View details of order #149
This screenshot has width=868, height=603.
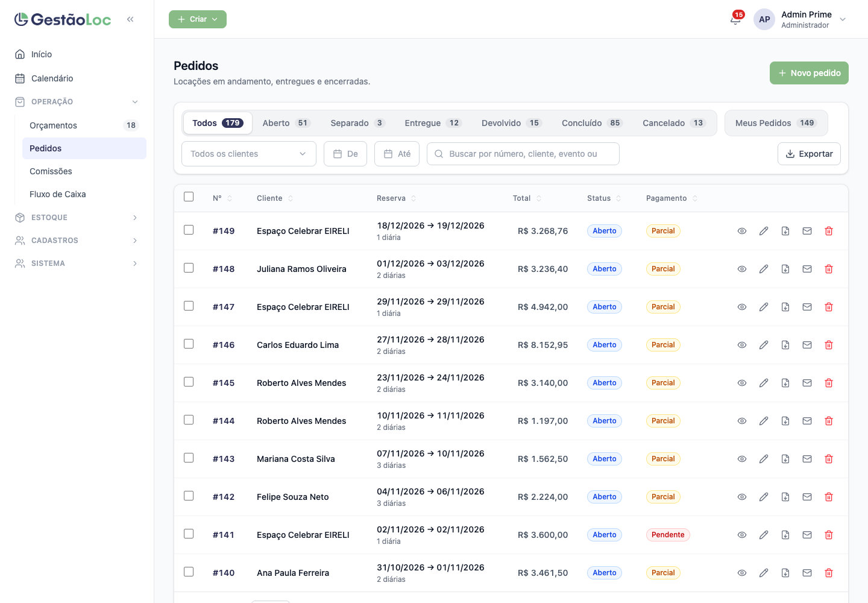tap(742, 231)
